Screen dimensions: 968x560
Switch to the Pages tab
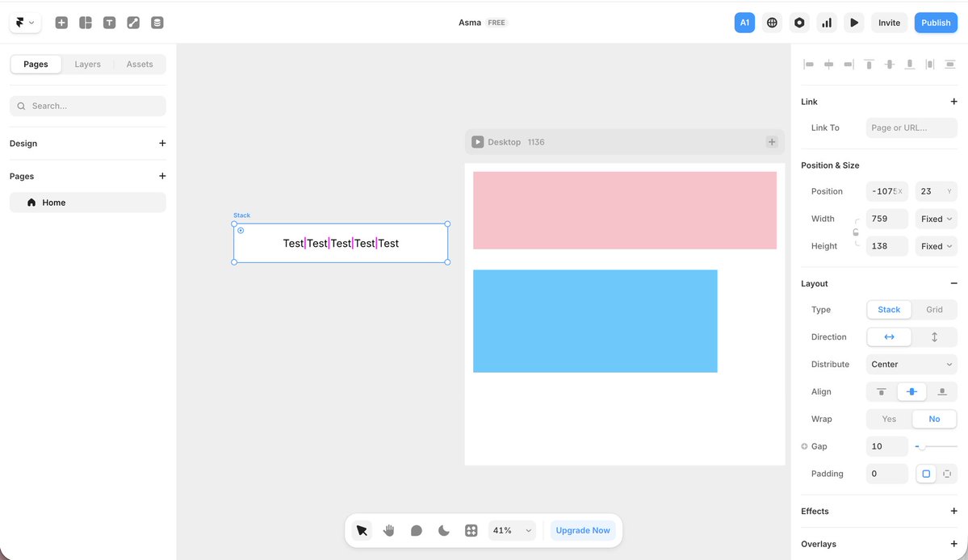pos(36,64)
